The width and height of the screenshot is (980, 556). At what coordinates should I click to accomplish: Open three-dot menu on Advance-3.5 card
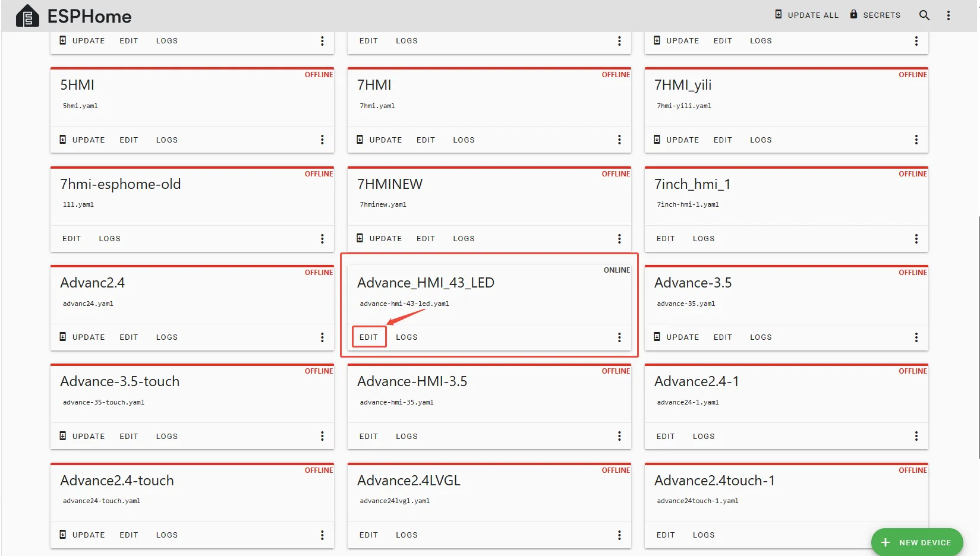(x=916, y=337)
